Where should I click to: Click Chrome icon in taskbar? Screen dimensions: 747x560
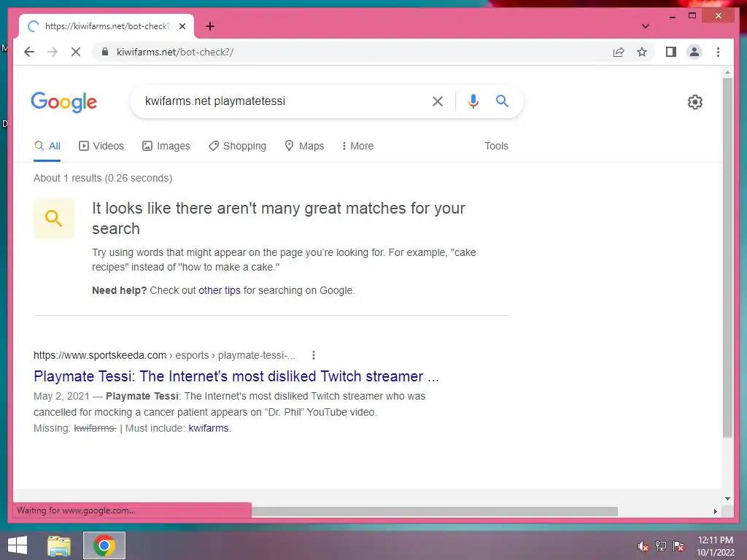click(x=104, y=545)
